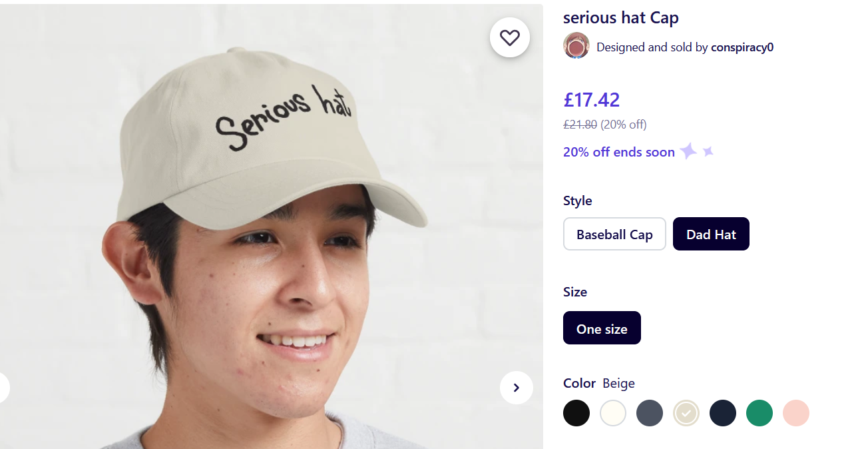
Task: Favorite the cap with the heart icon
Action: click(510, 38)
